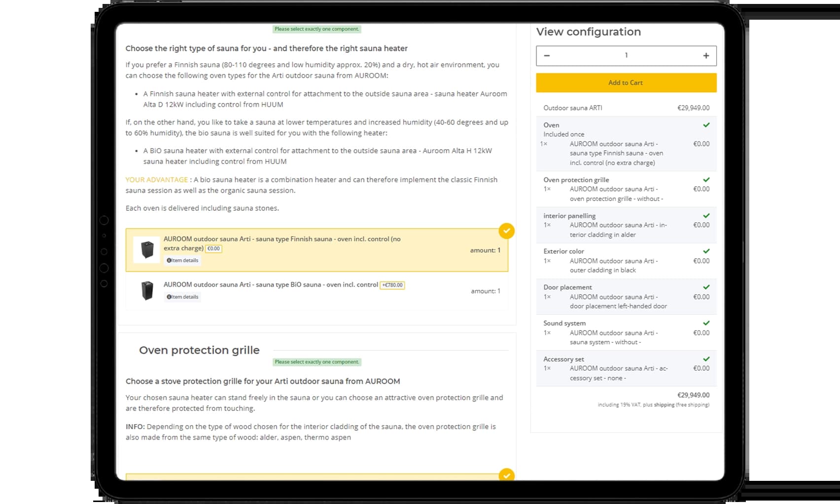The image size is (840, 504).
Task: Open Item details for BiO sauna oven
Action: [182, 297]
